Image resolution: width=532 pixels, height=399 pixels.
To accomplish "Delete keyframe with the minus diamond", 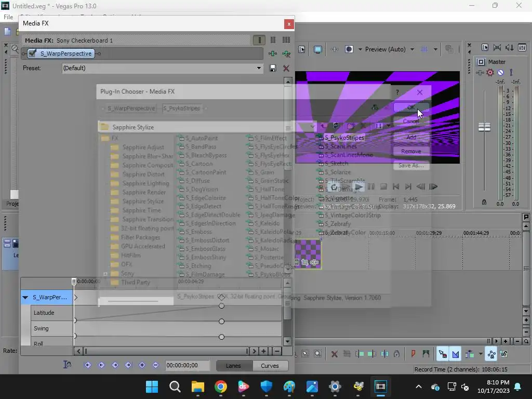I will tap(155, 365).
